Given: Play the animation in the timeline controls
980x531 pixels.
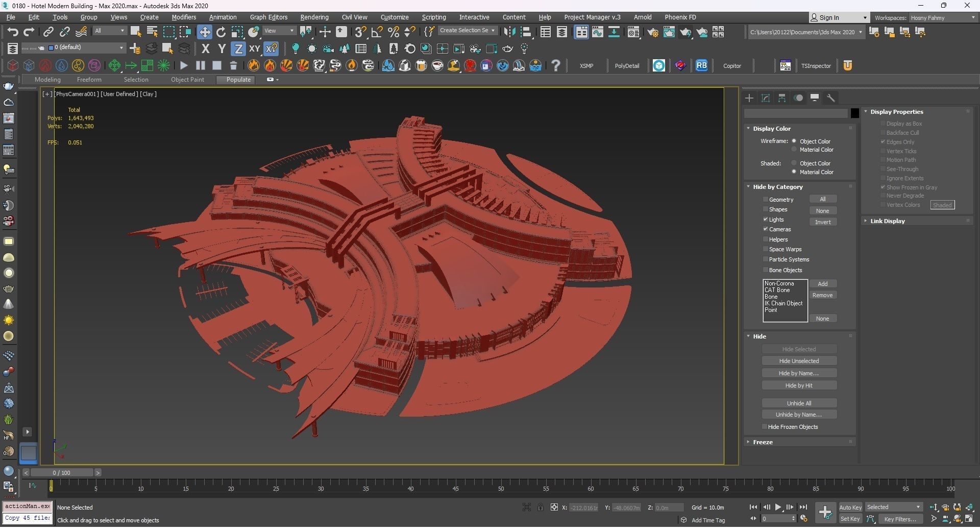Looking at the screenshot, I should pyautogui.click(x=778, y=507).
